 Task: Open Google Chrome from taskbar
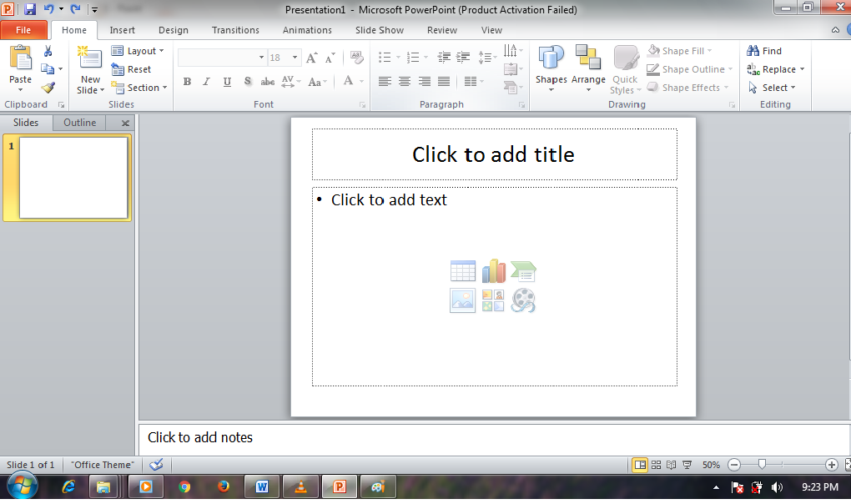point(184,486)
